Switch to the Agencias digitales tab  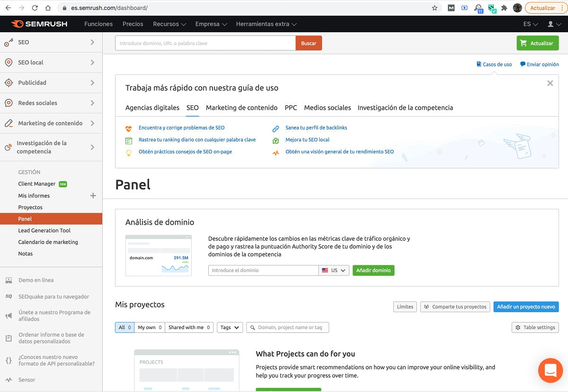click(152, 108)
